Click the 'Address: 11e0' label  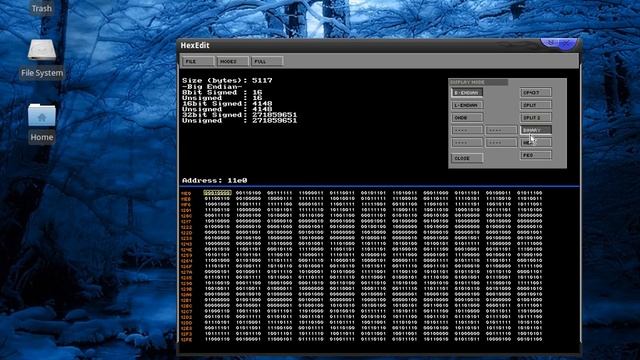click(x=215, y=180)
